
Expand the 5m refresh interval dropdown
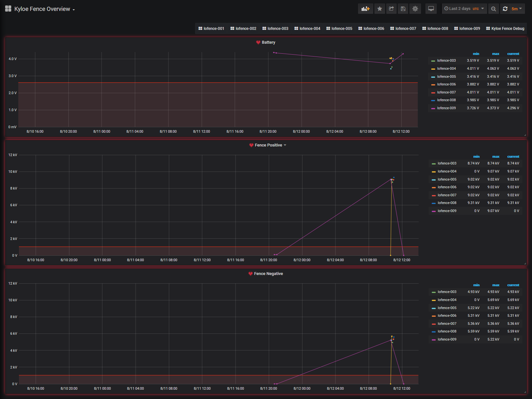517,9
